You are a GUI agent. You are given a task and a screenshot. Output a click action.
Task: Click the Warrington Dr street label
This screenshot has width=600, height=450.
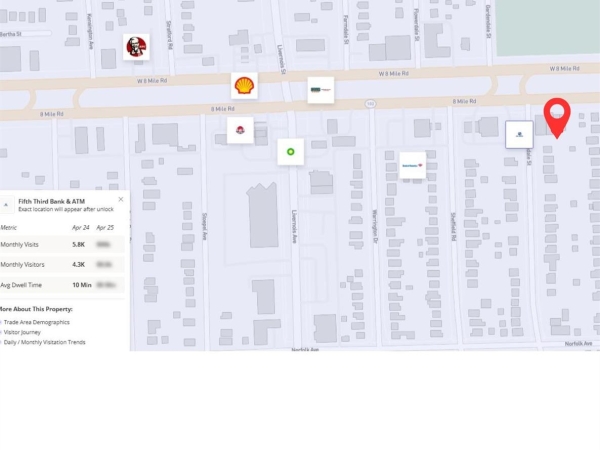[x=375, y=226]
